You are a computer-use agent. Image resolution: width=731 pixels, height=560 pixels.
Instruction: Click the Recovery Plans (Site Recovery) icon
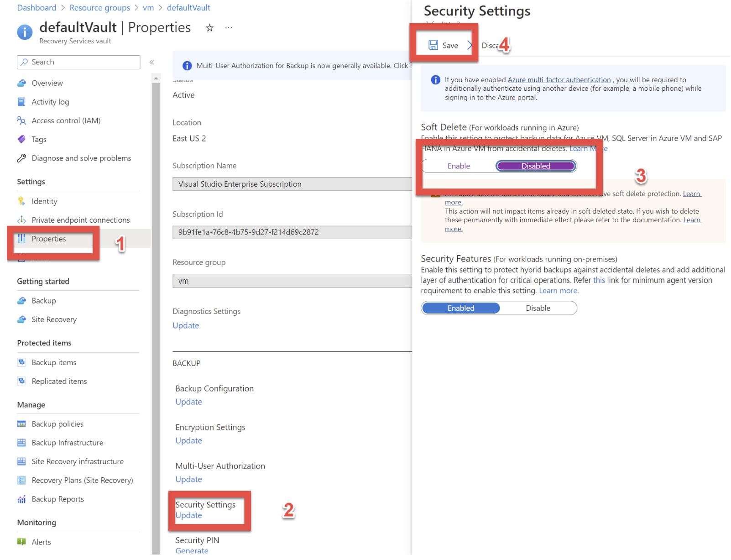coord(21,480)
